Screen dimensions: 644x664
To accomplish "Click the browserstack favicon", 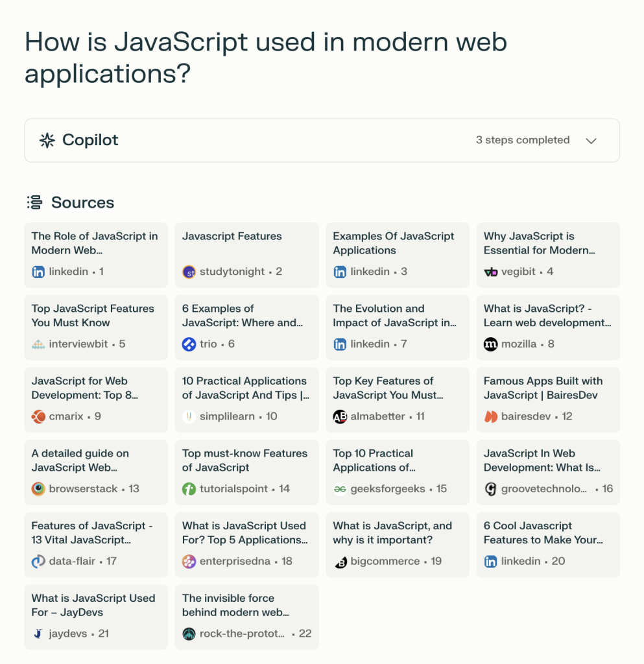I will coord(38,489).
